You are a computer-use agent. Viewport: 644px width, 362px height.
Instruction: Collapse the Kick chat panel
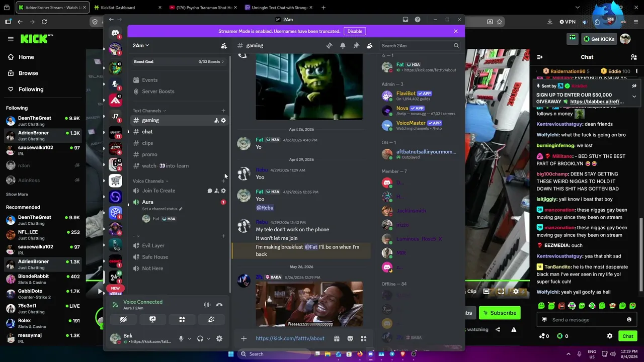(x=539, y=57)
